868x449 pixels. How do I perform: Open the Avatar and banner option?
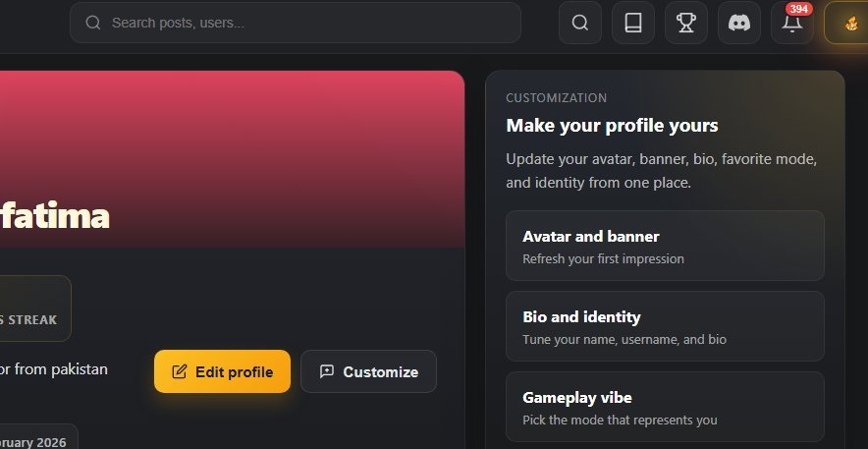click(665, 246)
